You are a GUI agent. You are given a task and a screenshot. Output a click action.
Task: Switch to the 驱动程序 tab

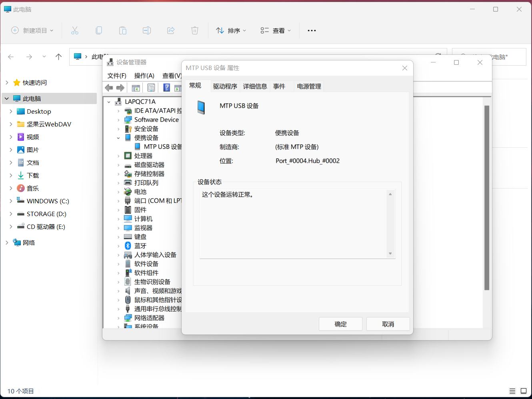[x=225, y=86]
